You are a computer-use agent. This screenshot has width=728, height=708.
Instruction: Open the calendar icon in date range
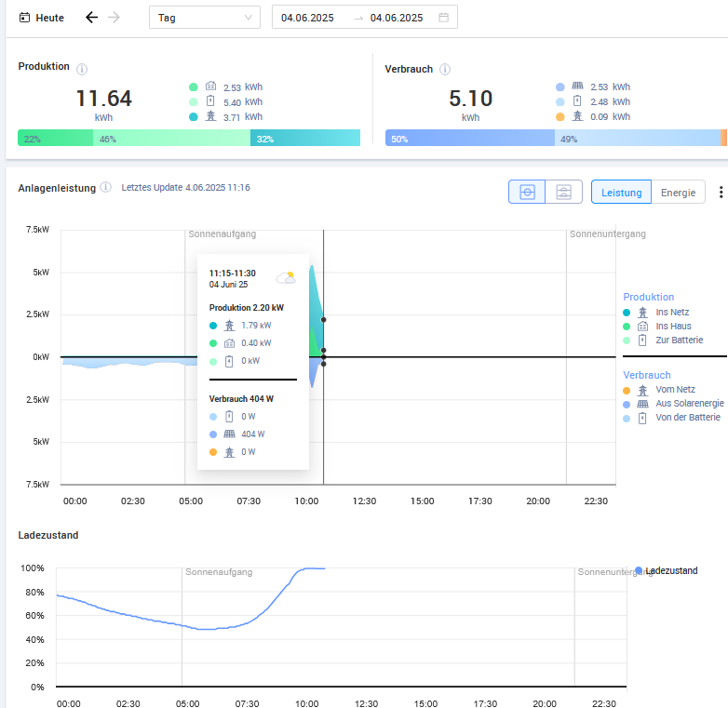pos(443,18)
